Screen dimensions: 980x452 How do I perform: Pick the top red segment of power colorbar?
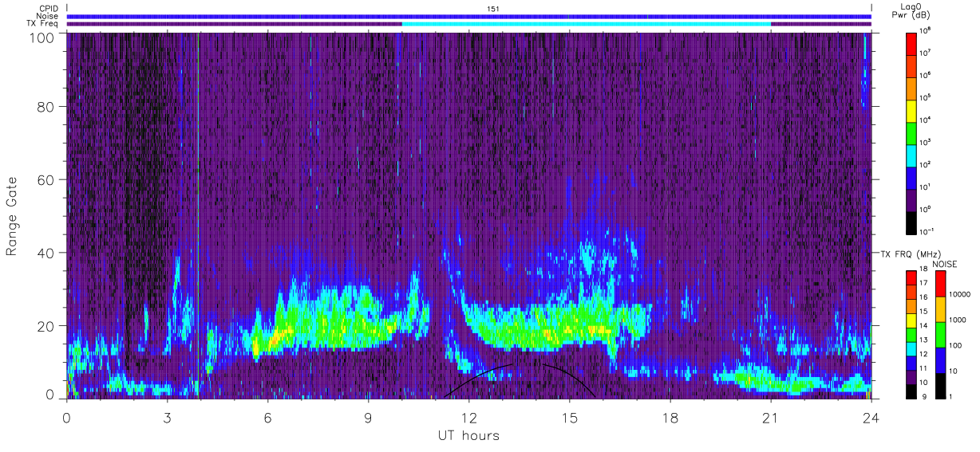click(x=912, y=43)
